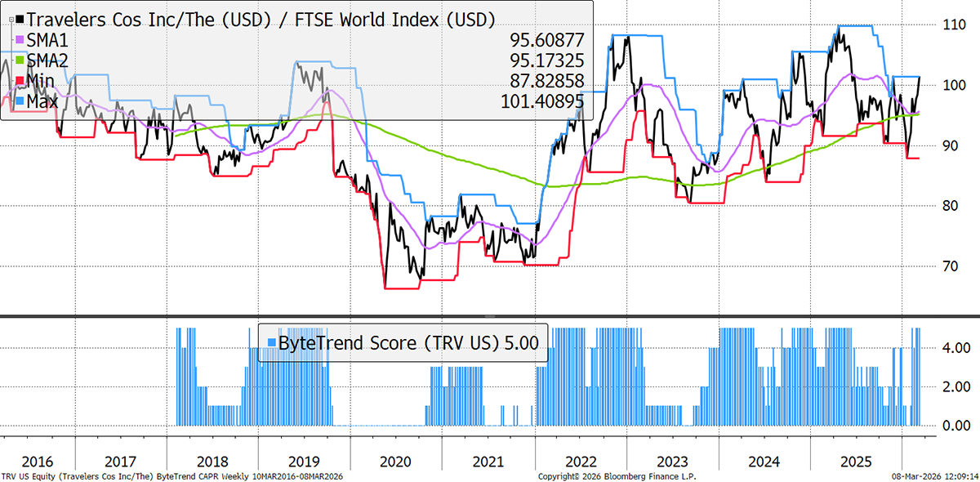Collapse the legend tree expander box
Screen dimensions: 980x482
(11, 18)
